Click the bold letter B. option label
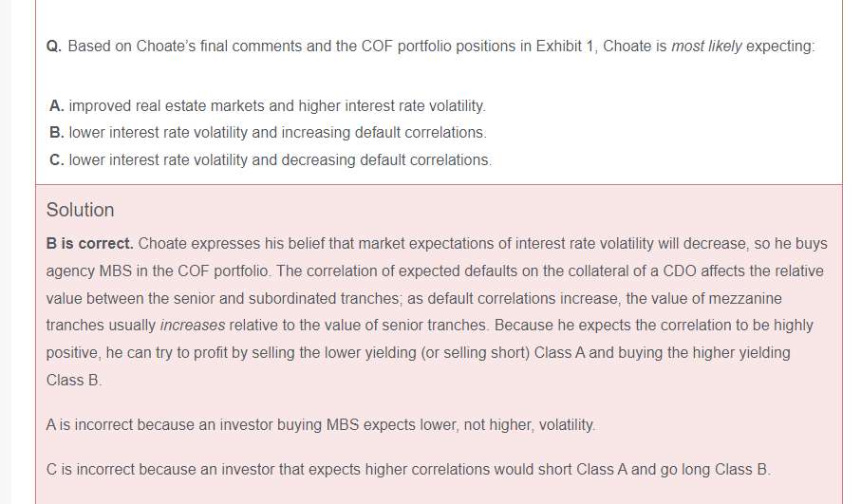Image resolution: width=861 pixels, height=504 pixels. [57, 132]
